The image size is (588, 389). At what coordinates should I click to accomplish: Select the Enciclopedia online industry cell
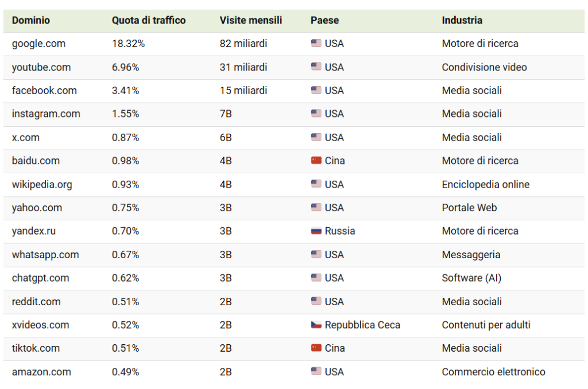click(x=485, y=184)
